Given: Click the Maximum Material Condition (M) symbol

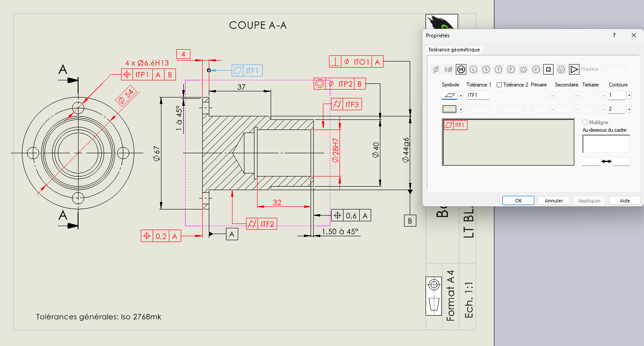Looking at the screenshot, I should [461, 69].
